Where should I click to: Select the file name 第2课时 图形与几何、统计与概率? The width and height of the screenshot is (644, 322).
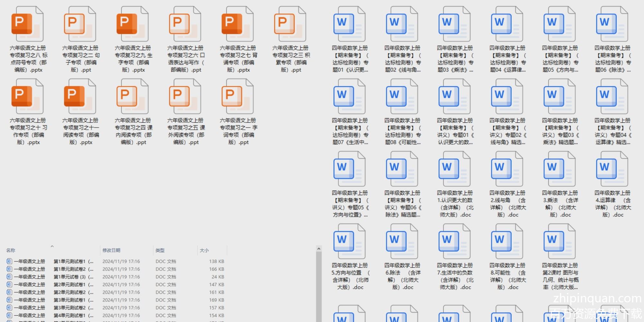pyautogui.click(x=560, y=276)
